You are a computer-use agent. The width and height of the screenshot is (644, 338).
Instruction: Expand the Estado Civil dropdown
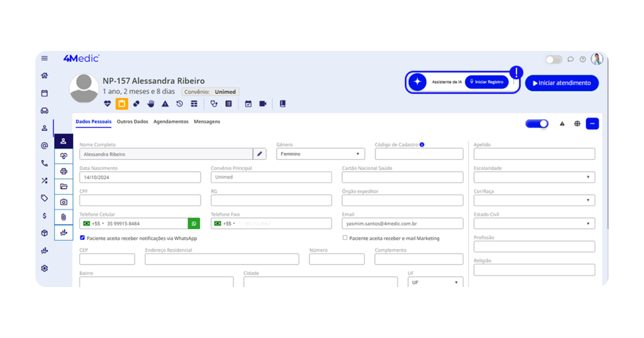coord(534,223)
